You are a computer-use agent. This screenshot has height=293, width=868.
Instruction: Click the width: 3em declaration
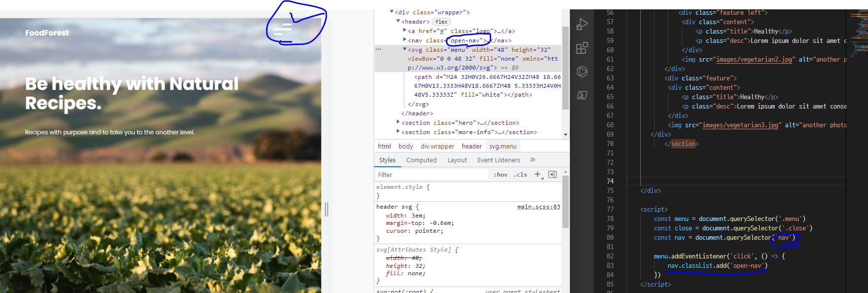coord(405,216)
